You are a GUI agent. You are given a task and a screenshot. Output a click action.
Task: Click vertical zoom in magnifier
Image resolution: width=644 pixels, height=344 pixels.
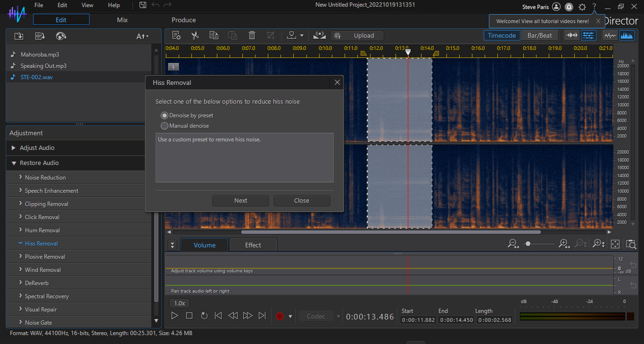pos(599,244)
